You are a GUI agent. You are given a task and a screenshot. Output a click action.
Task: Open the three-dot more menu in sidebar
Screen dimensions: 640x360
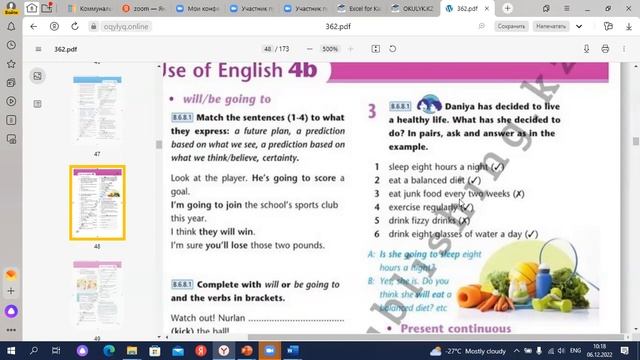(11, 330)
